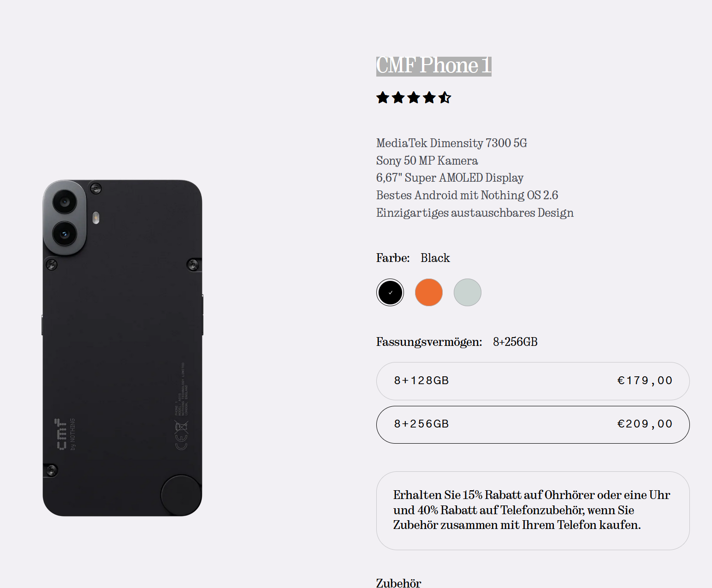Choose the orange color option
Viewport: 712px width, 588px height.
pyautogui.click(x=429, y=292)
